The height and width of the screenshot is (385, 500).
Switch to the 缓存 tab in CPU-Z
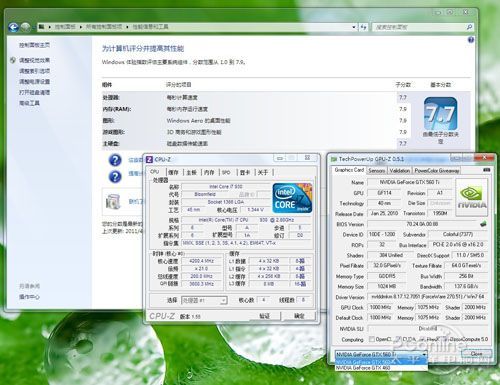tap(173, 172)
